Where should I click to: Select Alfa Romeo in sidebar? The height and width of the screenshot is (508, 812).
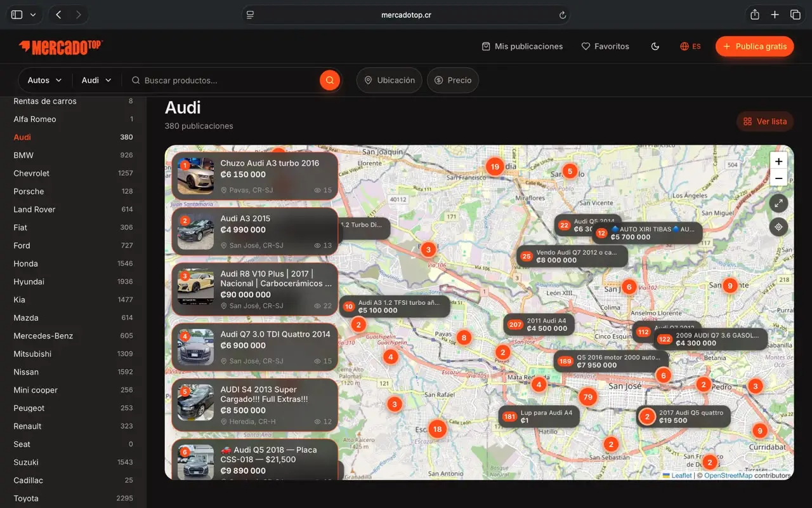pyautogui.click(x=73, y=119)
